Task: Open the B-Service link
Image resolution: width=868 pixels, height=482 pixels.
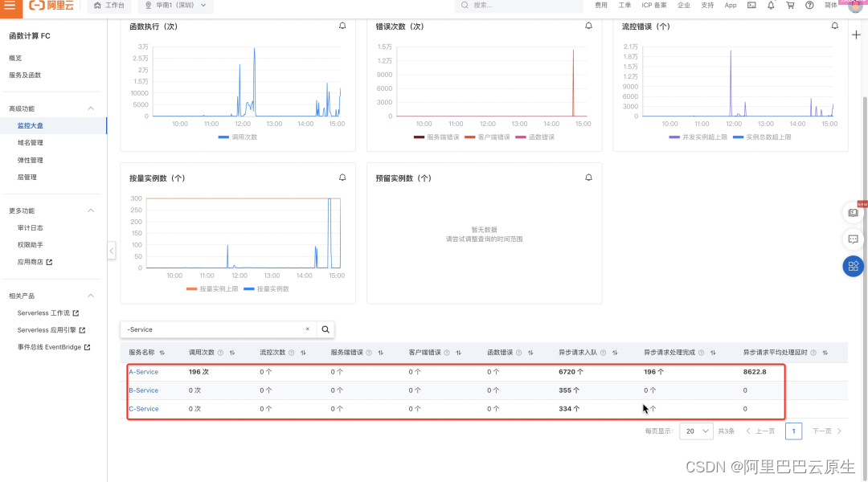Action: tap(143, 390)
